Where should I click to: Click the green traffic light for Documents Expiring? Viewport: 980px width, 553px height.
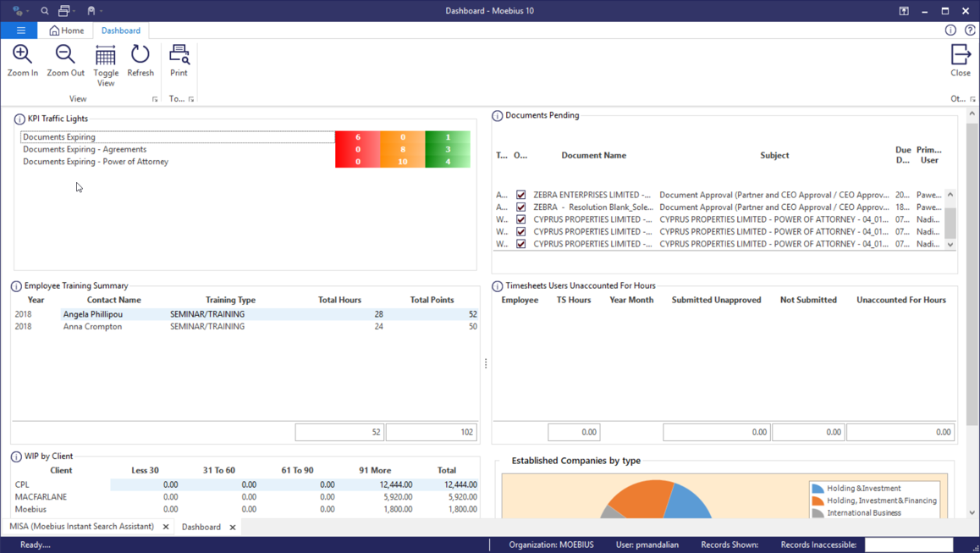(447, 136)
